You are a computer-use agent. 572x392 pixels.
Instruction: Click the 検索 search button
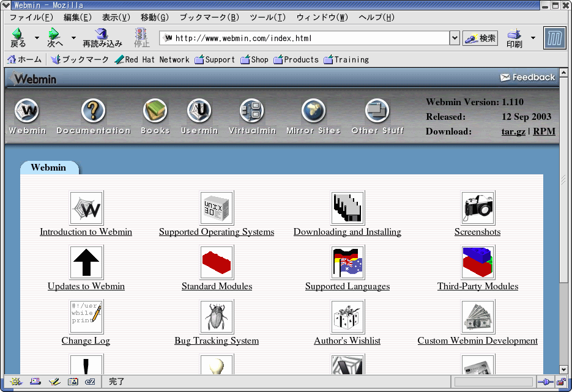click(x=480, y=38)
